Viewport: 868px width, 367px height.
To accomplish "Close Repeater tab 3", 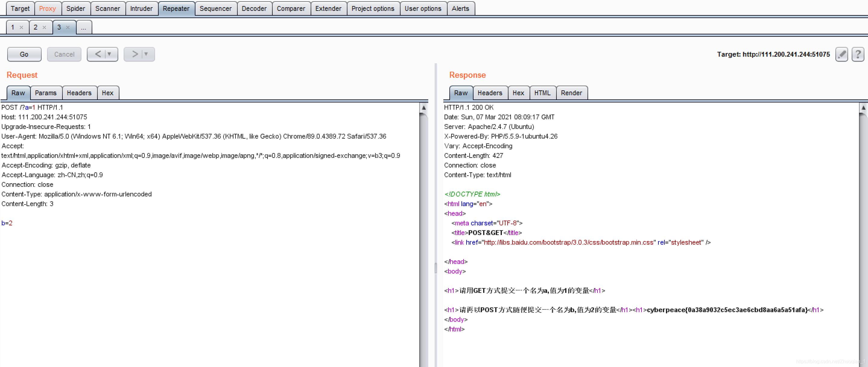I will point(68,28).
